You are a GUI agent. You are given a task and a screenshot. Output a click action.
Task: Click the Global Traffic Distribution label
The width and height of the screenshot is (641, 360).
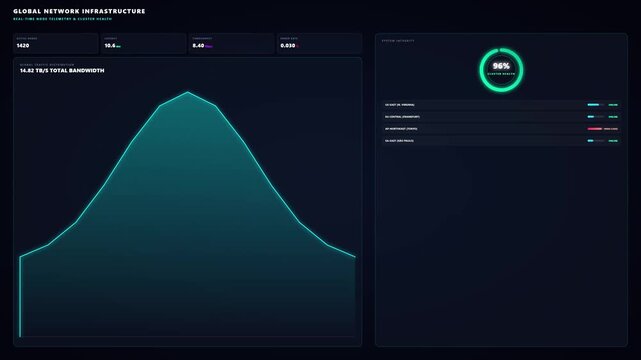pos(47,65)
